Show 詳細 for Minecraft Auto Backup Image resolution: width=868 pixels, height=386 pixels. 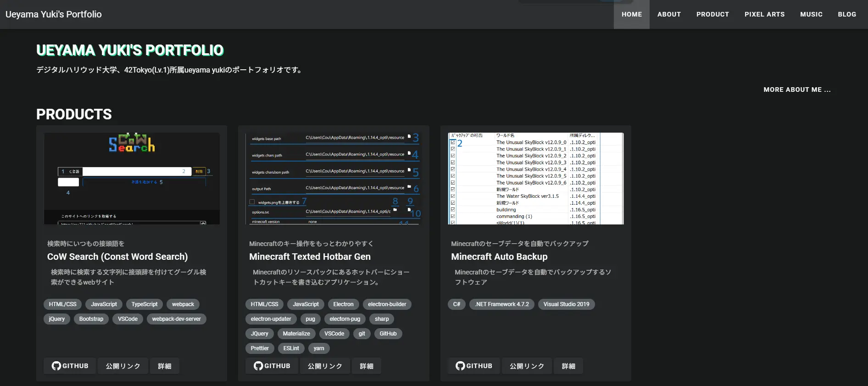click(x=568, y=366)
